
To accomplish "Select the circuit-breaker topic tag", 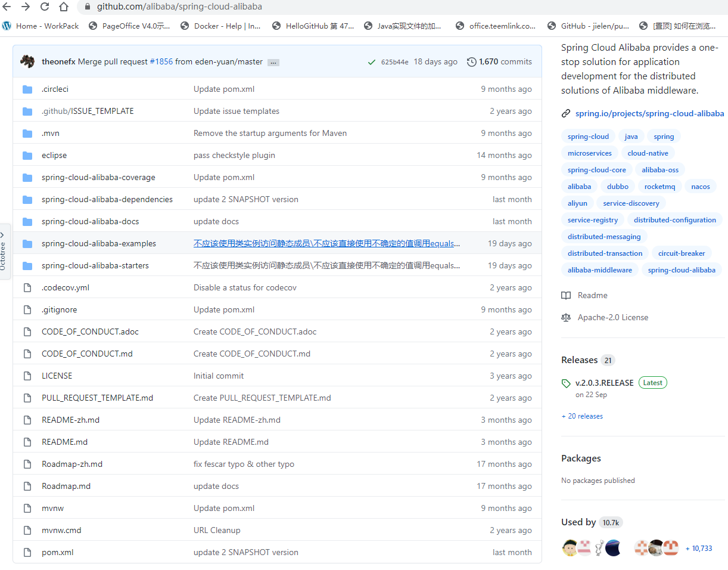I will [682, 253].
